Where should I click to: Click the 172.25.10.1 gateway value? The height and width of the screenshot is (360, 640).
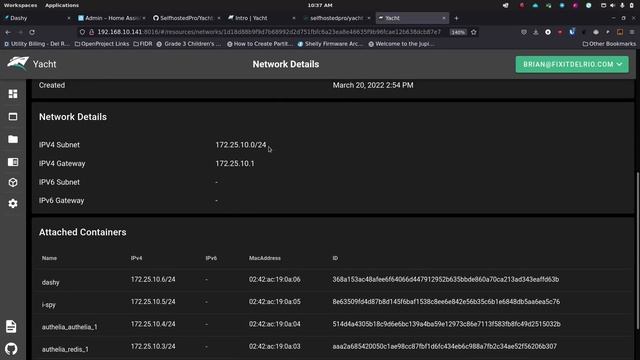[235, 163]
